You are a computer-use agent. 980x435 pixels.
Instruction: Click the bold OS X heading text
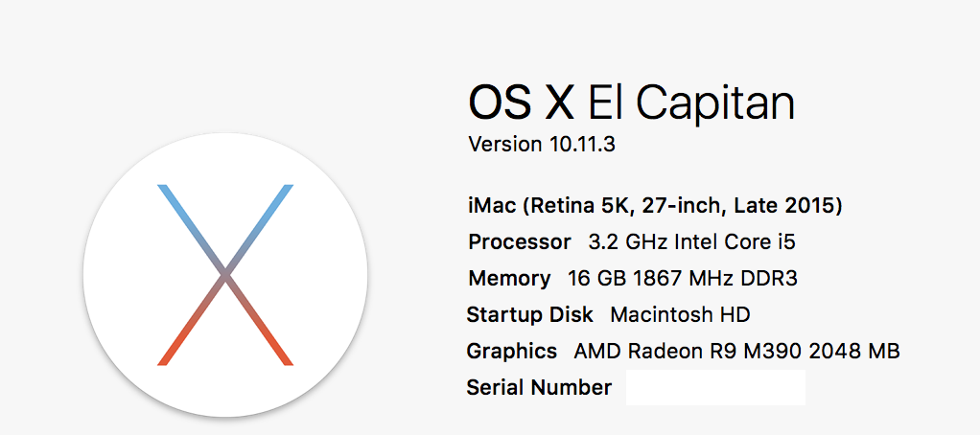[522, 103]
